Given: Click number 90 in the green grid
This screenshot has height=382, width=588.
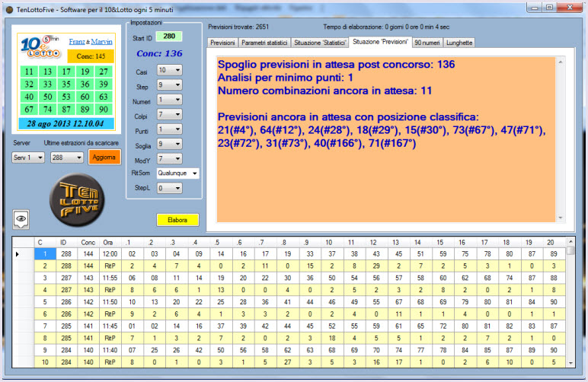Looking at the screenshot, I should pos(104,110).
